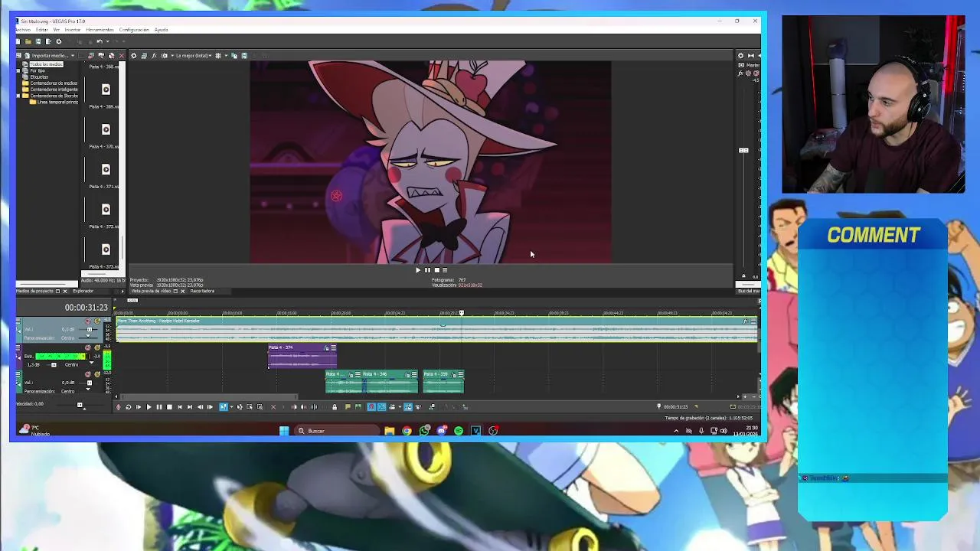Adjust first track volume slider

coord(89,329)
